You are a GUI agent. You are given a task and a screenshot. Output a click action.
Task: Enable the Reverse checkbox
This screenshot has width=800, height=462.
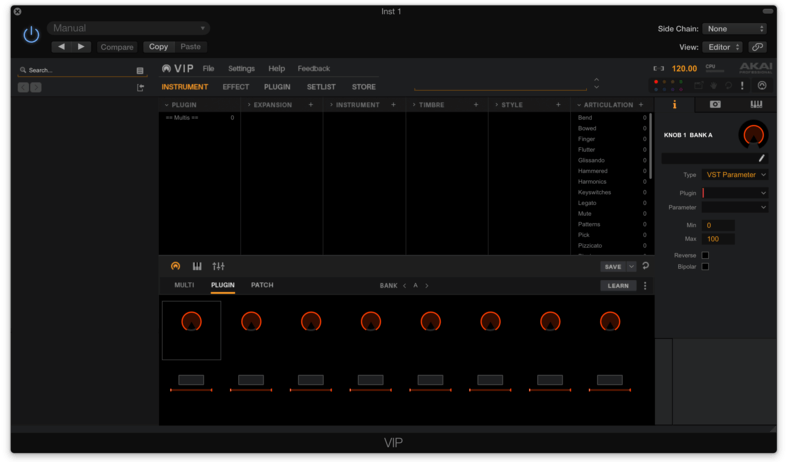click(x=705, y=255)
